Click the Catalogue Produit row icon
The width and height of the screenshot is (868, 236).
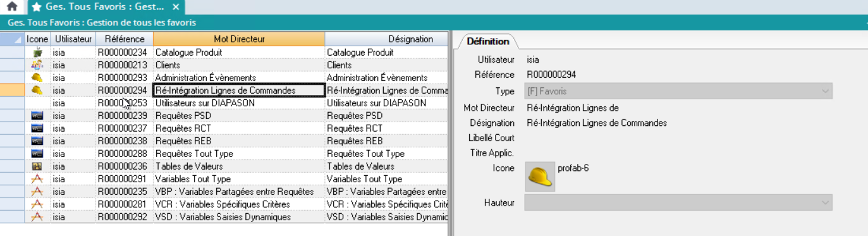tap(37, 53)
